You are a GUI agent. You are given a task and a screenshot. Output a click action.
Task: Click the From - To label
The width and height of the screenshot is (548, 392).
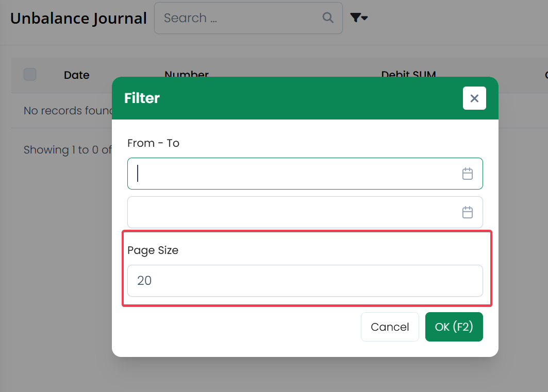(x=153, y=143)
